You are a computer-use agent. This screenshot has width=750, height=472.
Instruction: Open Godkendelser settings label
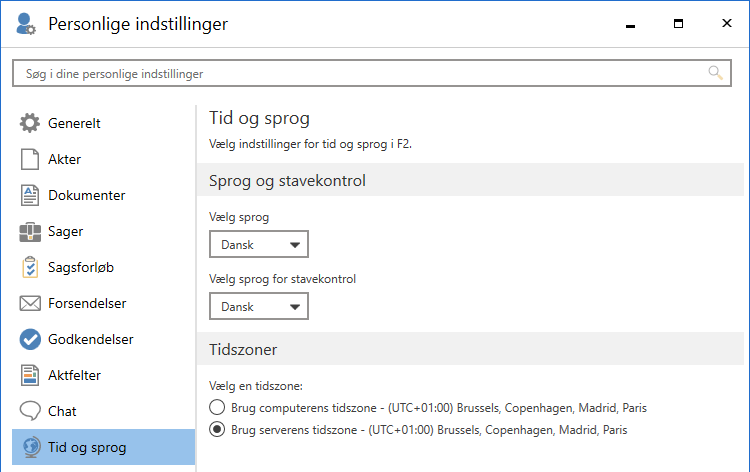(x=90, y=339)
